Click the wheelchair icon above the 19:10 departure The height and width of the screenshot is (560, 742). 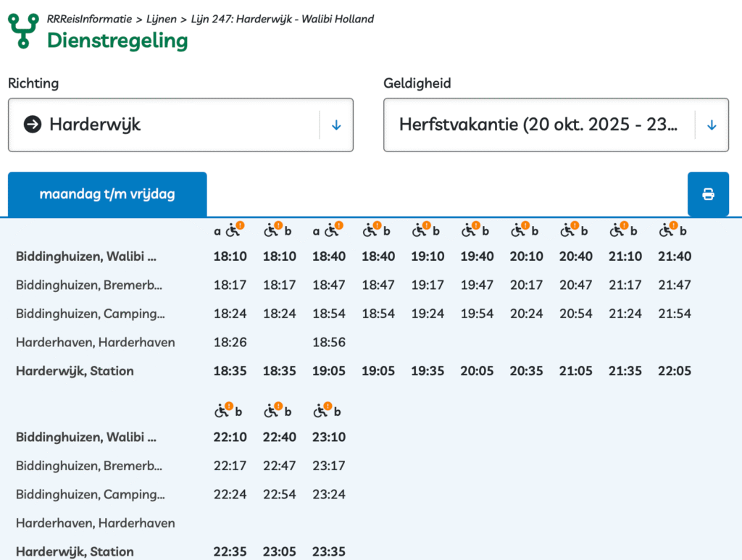419,231
